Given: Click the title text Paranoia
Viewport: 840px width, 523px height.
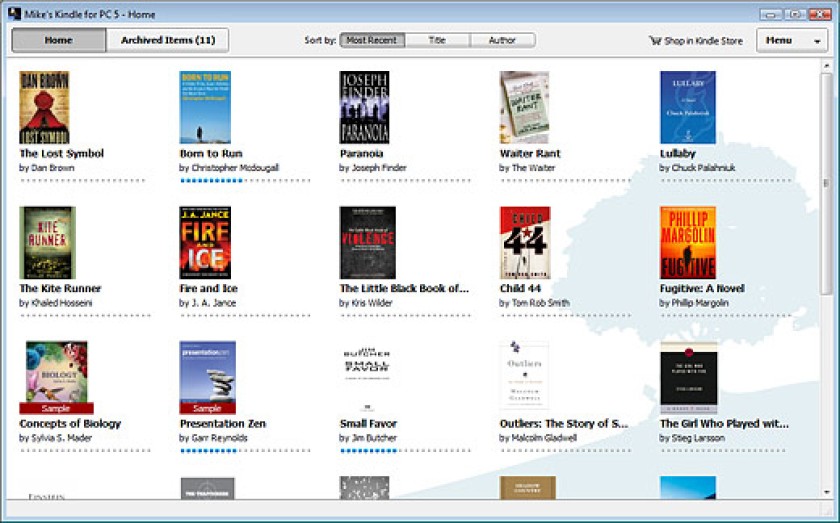Looking at the screenshot, I should coord(362,153).
